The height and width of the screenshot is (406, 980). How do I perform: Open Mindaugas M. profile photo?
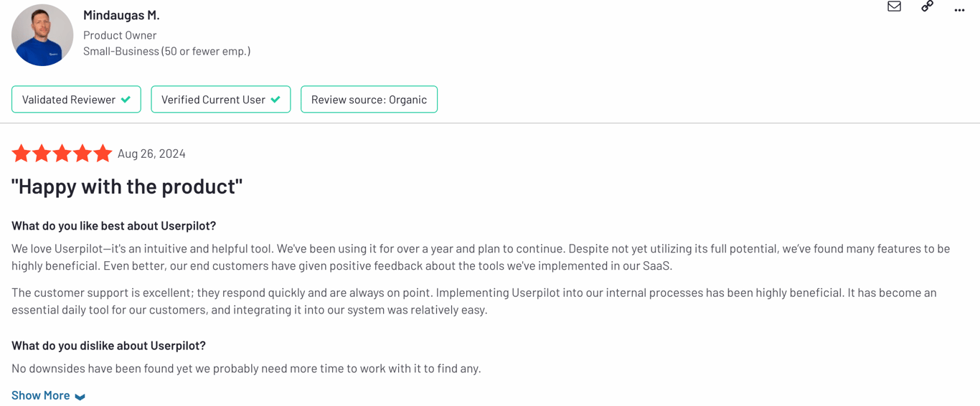42,35
